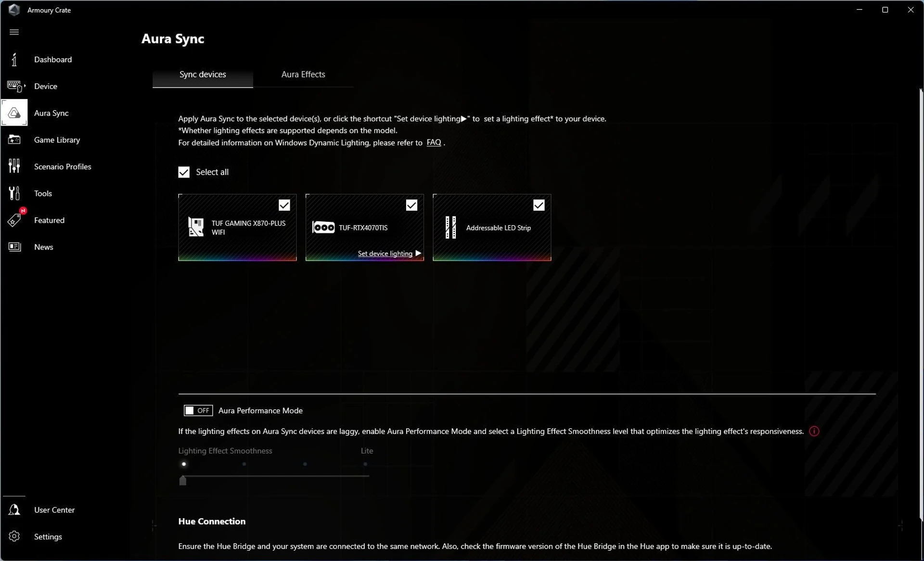The height and width of the screenshot is (561, 924).
Task: Go to Game Library in sidebar
Action: click(57, 140)
